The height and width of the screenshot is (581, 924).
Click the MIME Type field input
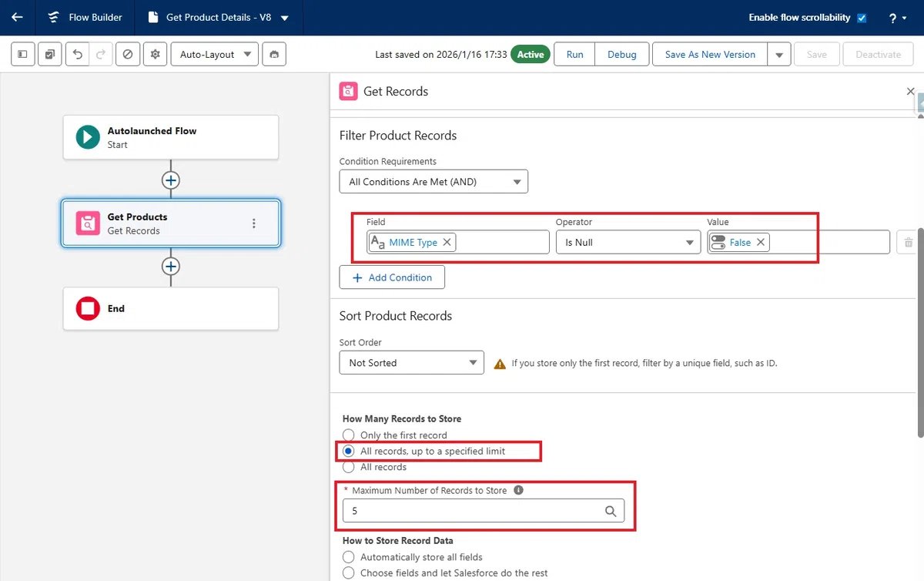pos(458,242)
